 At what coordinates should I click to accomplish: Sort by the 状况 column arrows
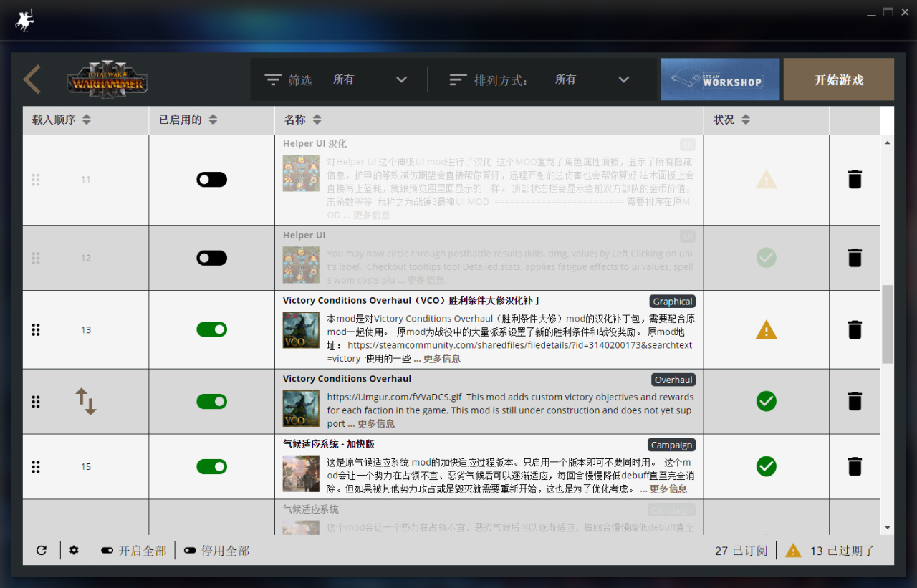746,120
